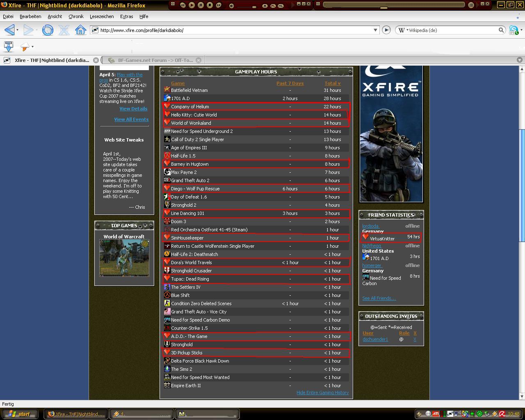Click the View Details link

click(133, 109)
